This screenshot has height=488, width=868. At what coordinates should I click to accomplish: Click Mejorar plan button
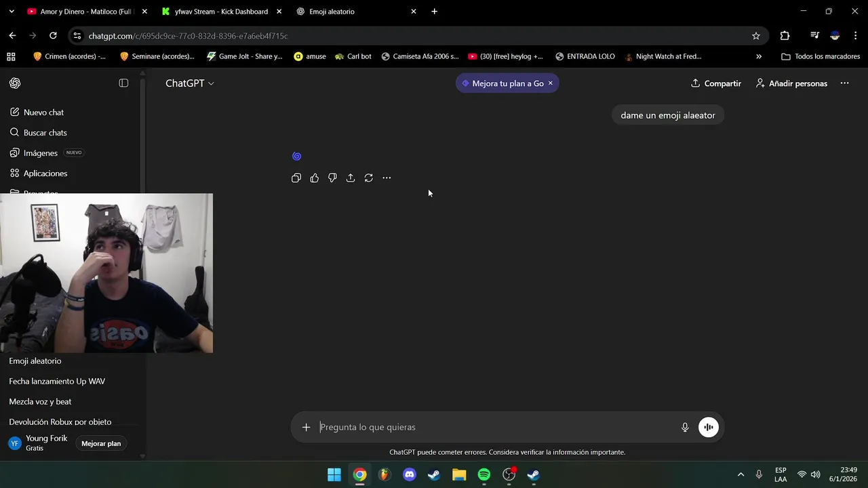(101, 443)
